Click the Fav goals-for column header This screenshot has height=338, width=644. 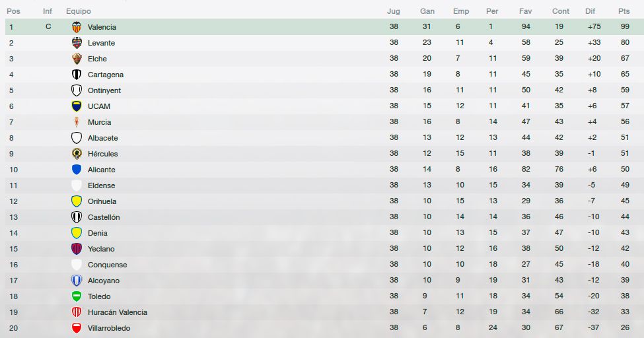pos(525,11)
